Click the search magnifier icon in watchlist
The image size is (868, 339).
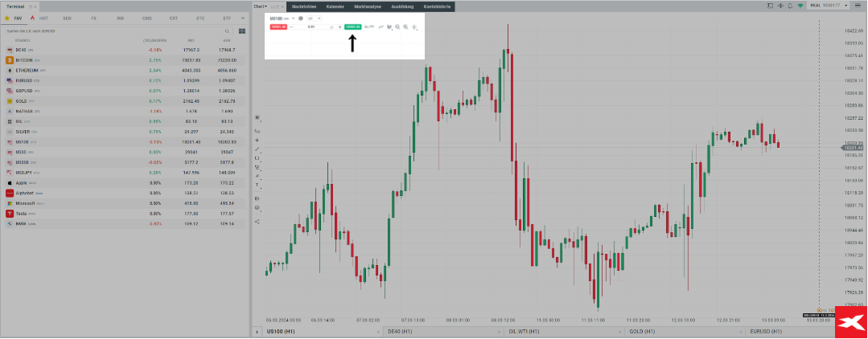[228, 31]
